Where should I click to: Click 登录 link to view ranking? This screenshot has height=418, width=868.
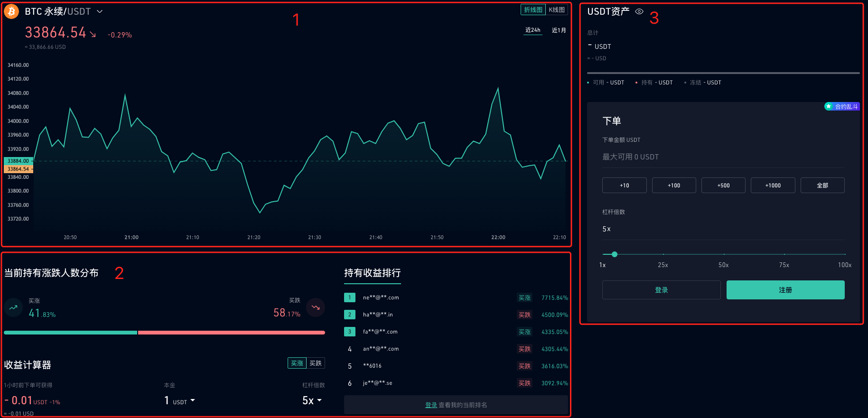(431, 405)
